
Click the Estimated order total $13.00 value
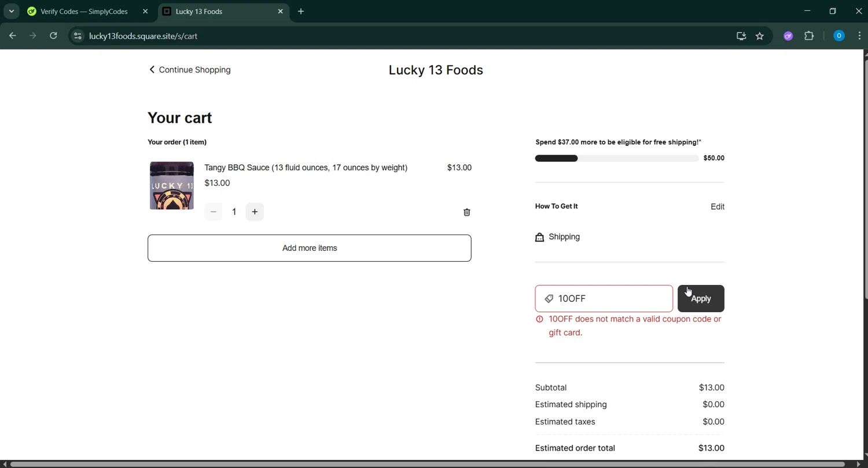point(712,448)
